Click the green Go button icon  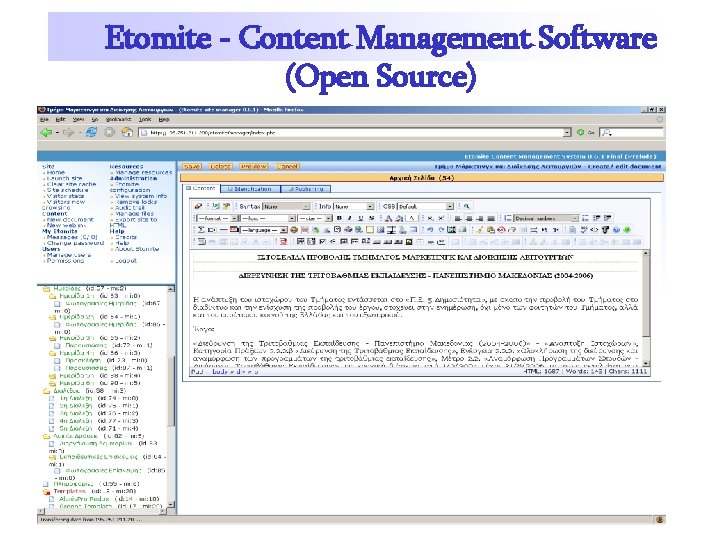pyautogui.click(x=580, y=132)
